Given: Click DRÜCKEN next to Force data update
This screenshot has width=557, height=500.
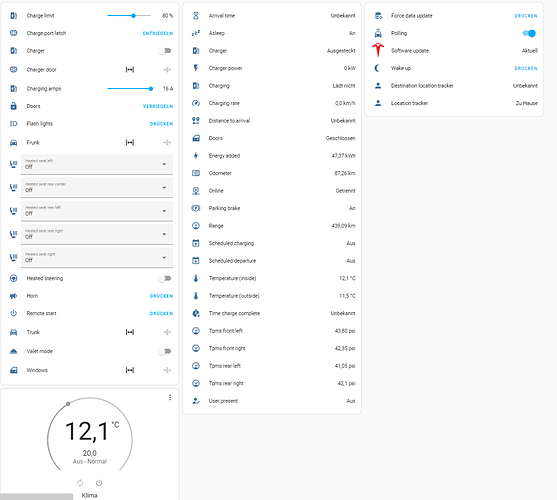Looking at the screenshot, I should [526, 16].
